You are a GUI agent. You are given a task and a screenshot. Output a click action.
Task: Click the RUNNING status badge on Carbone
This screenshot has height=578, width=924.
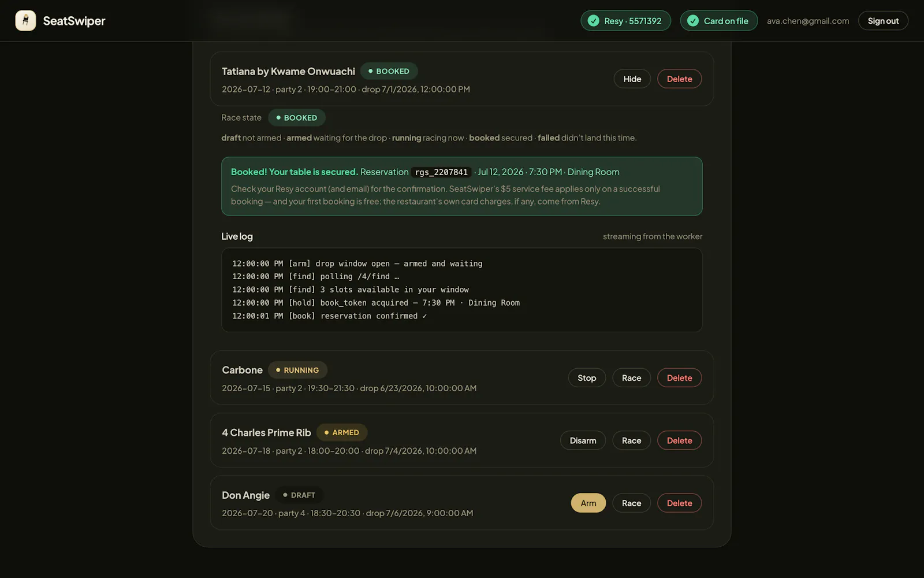click(x=297, y=370)
